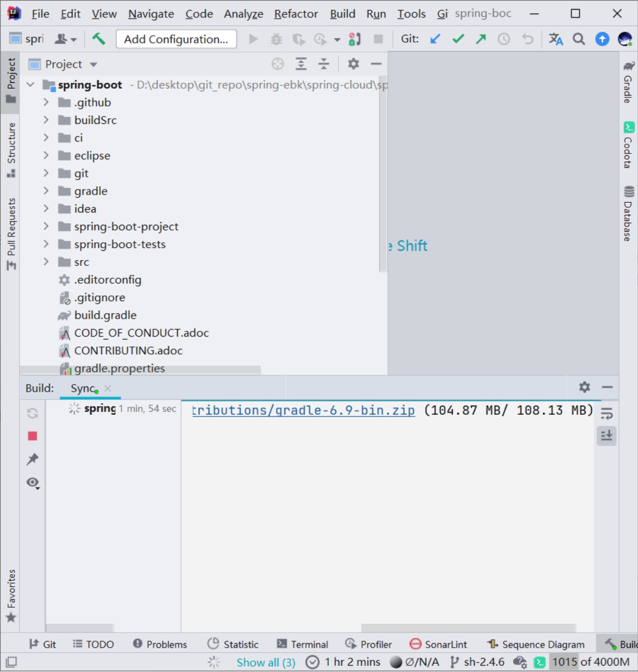Open the Structure side tab
638x672 pixels.
[x=11, y=150]
